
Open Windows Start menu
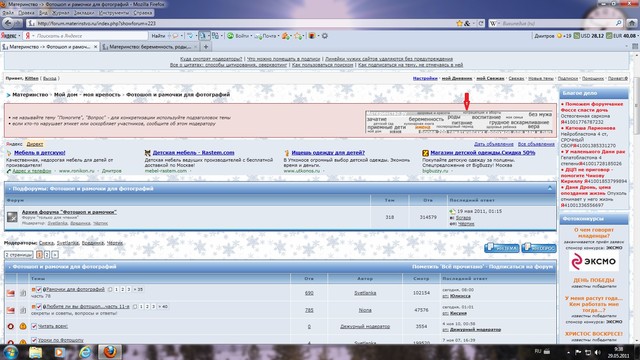[x=10, y=352]
